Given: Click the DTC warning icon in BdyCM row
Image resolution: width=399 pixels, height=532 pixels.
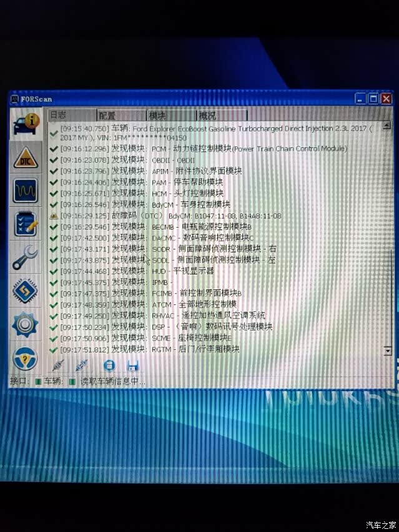Looking at the screenshot, I should tap(54, 216).
